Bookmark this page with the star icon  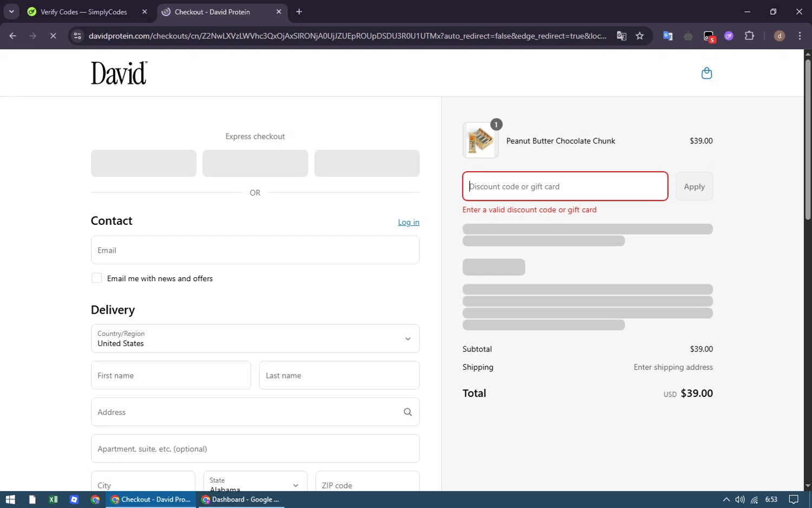[640, 36]
